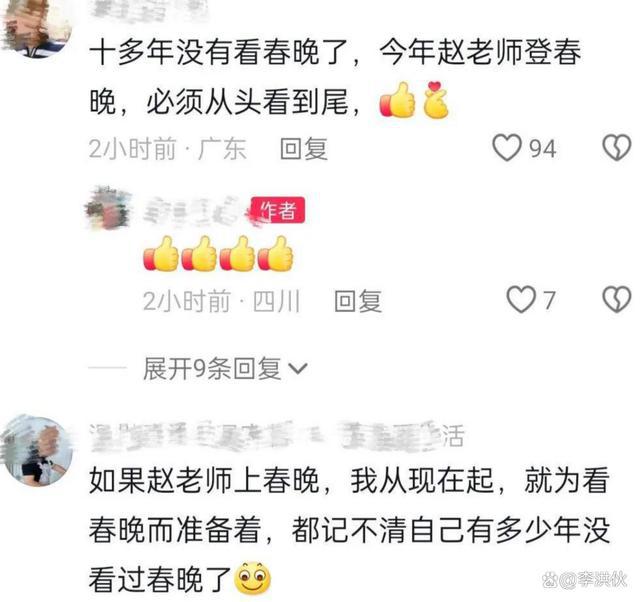Reply to the author's Sichuan comment
640x602 pixels.
(x=358, y=301)
